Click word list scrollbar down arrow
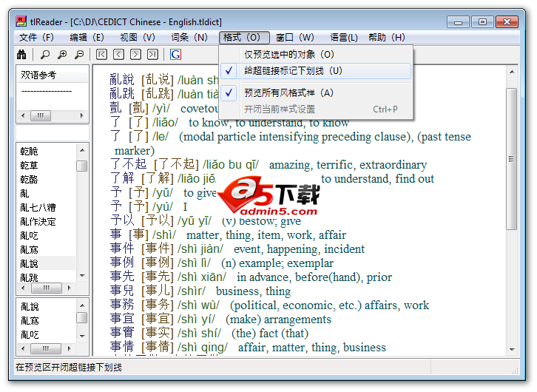The width and height of the screenshot is (537, 392). 82,276
